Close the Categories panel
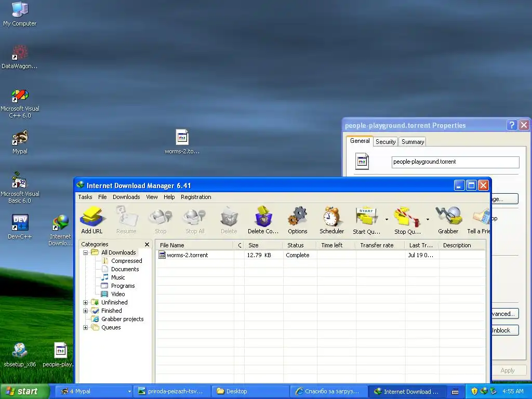 click(x=147, y=244)
